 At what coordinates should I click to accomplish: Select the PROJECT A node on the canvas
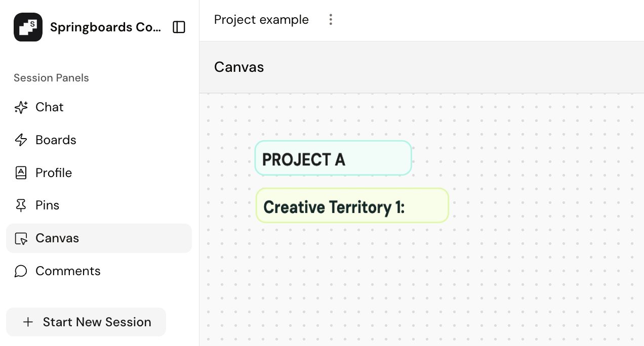coord(333,158)
